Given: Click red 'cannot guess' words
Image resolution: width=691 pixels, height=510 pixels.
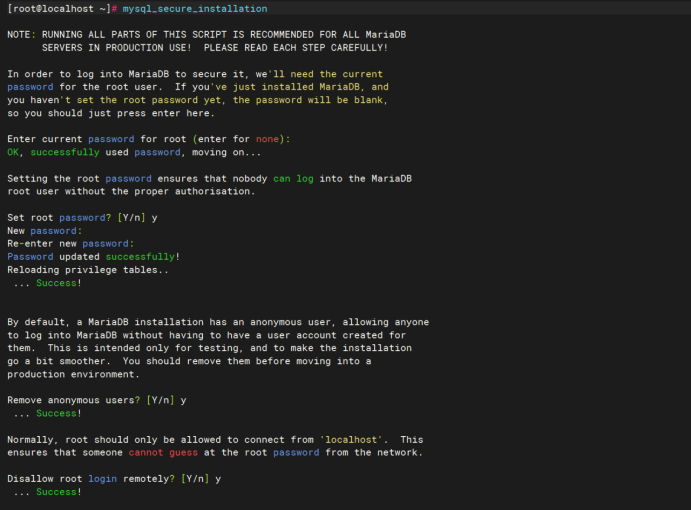Looking at the screenshot, I should (163, 453).
